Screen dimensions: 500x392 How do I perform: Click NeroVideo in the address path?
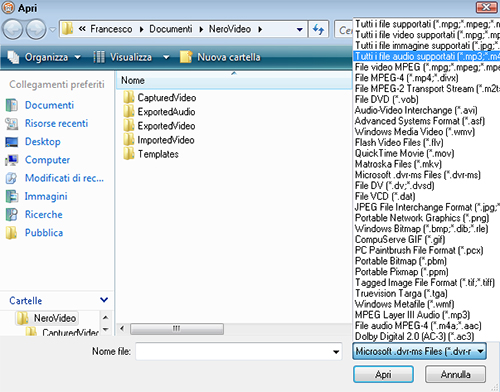pyautogui.click(x=230, y=29)
